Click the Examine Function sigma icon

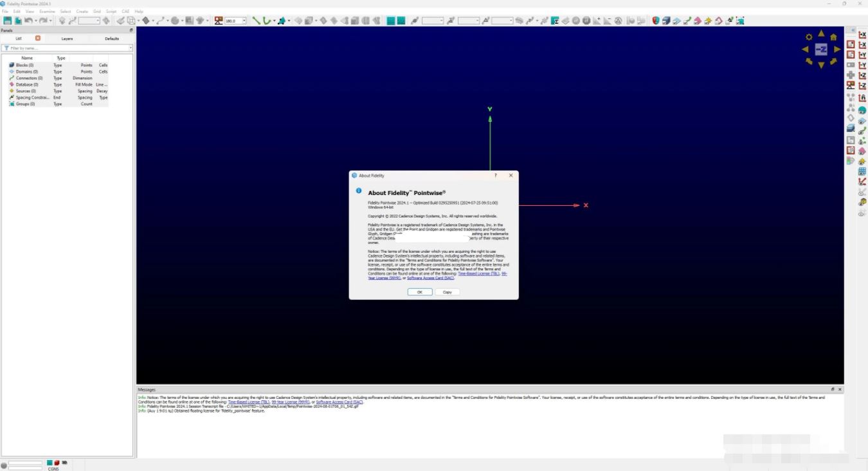click(x=554, y=20)
